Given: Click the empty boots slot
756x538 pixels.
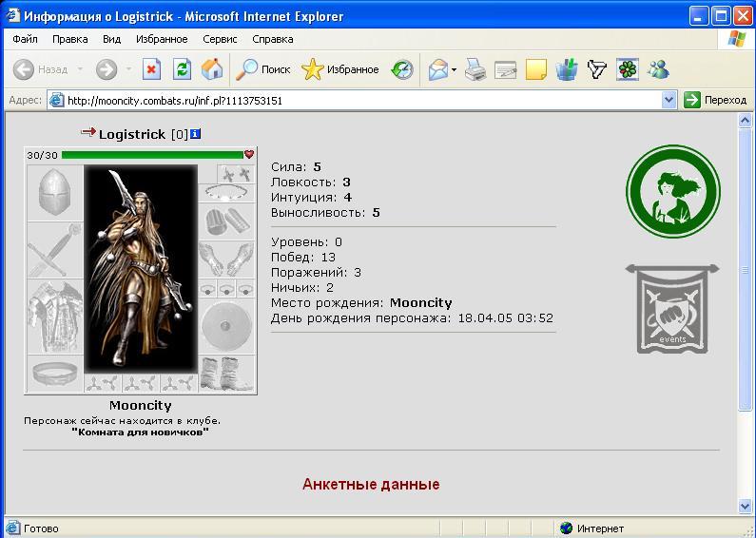Looking at the screenshot, I should click(226, 374).
